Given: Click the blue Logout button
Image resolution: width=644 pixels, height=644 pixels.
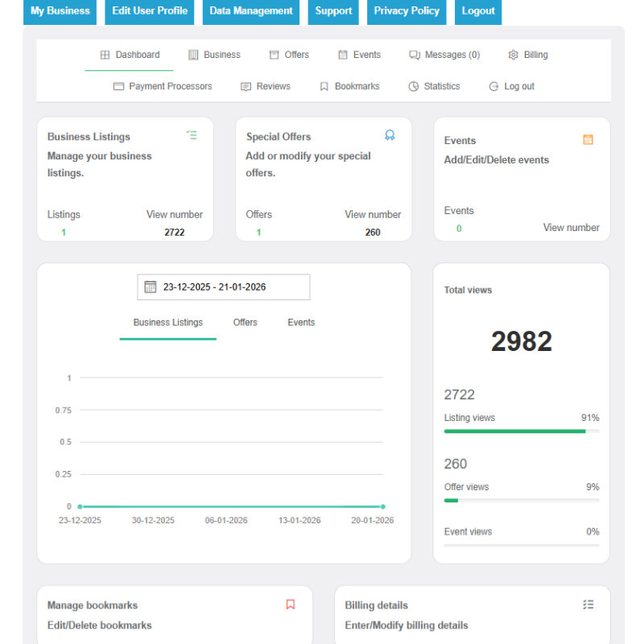Looking at the screenshot, I should (478, 11).
